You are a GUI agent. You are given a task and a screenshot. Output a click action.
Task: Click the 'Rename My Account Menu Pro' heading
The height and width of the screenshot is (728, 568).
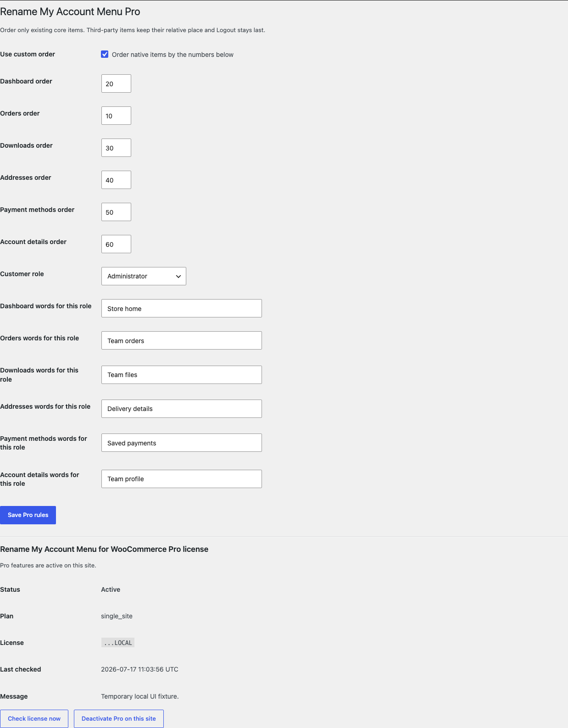tap(70, 12)
